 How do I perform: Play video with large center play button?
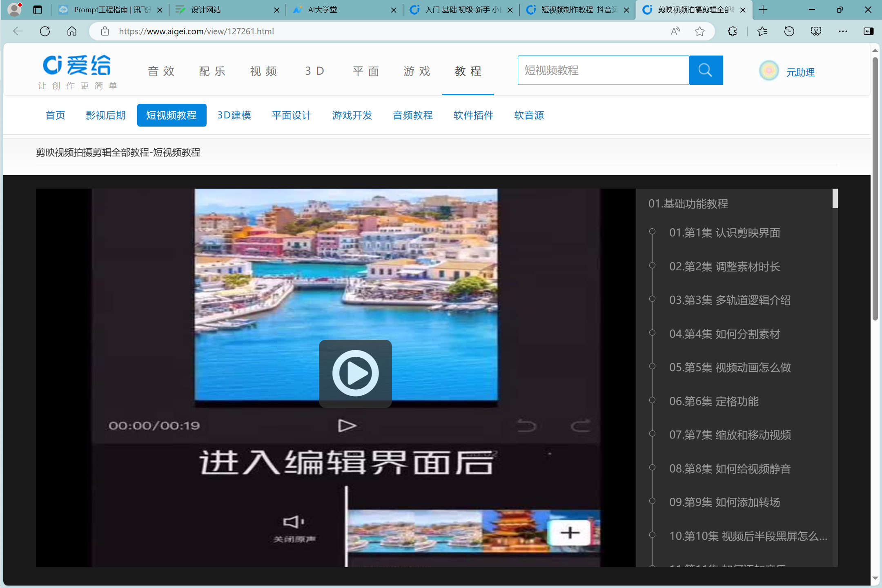[x=355, y=373]
